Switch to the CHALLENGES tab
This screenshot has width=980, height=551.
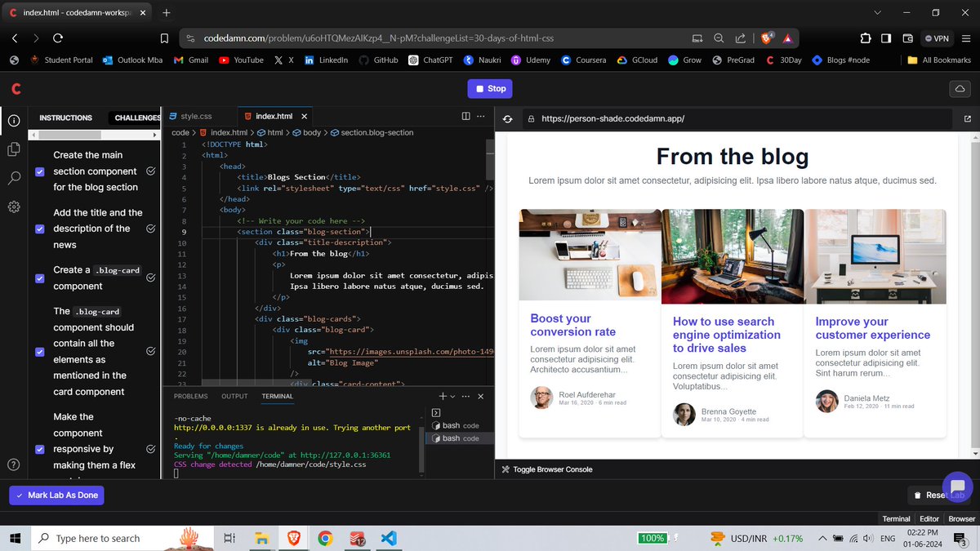point(137,118)
